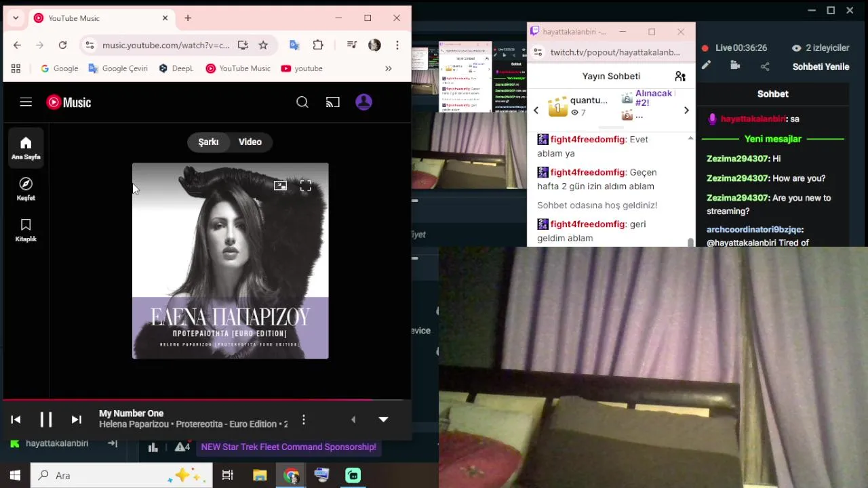This screenshot has height=488, width=868.
Task: Show previous Twitch leaderboard item
Action: [x=536, y=110]
